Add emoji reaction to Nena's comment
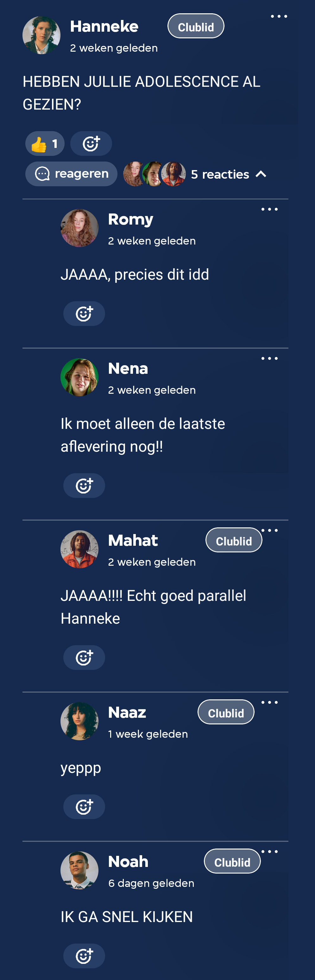 84,486
